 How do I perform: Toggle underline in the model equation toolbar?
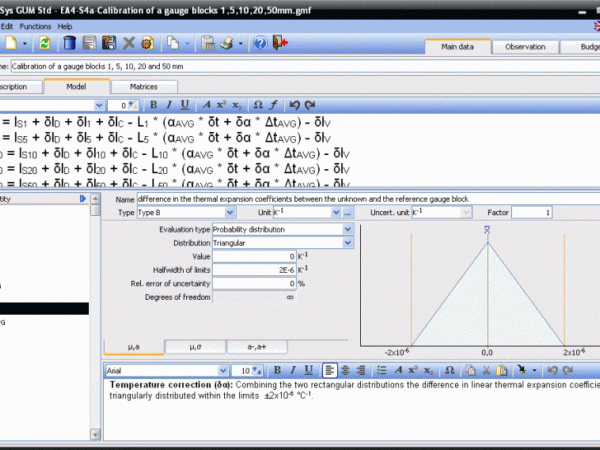tap(186, 105)
